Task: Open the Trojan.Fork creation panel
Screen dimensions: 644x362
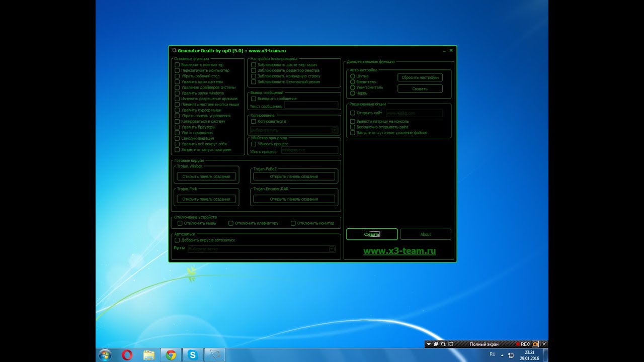Action: [x=206, y=199]
